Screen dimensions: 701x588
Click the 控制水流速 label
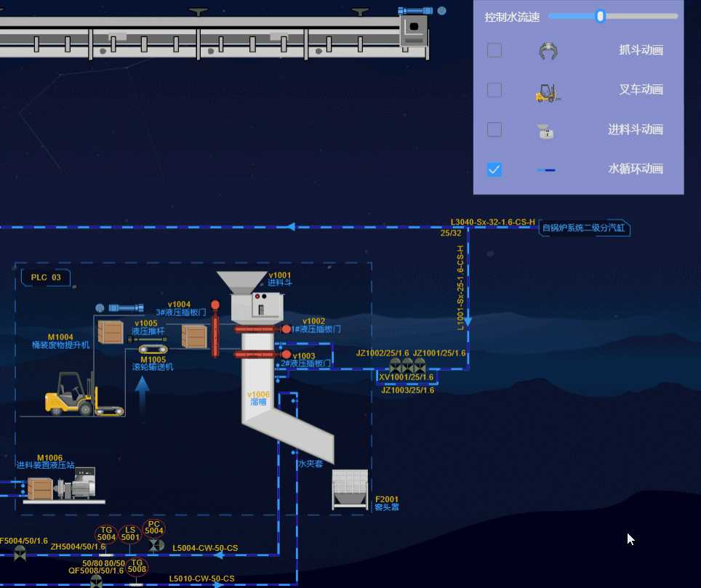click(513, 17)
